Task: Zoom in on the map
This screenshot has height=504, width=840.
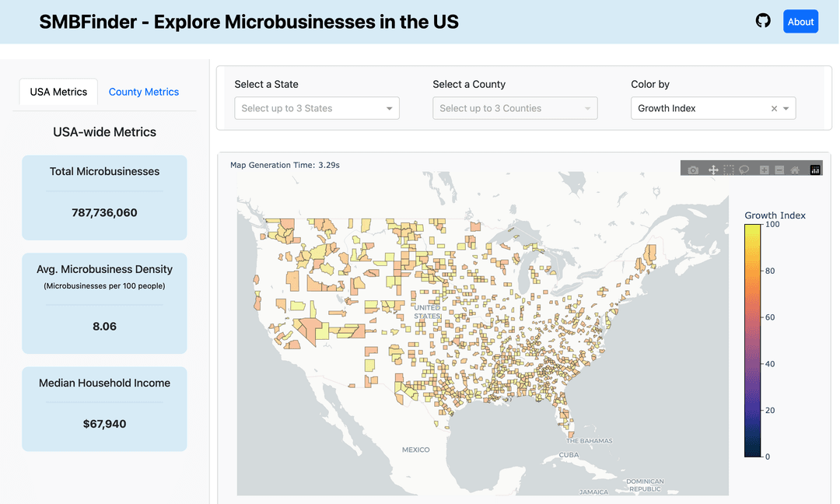Action: [765, 170]
